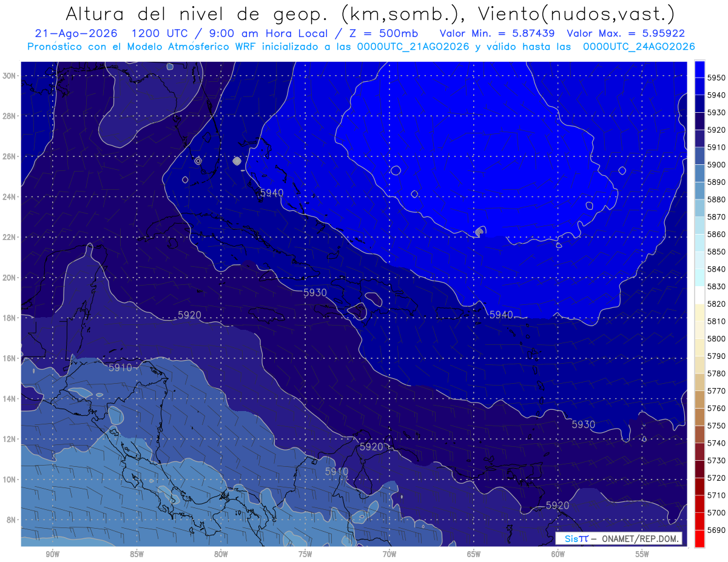Click the legend value label 5750
The image size is (728, 562).
point(716,426)
